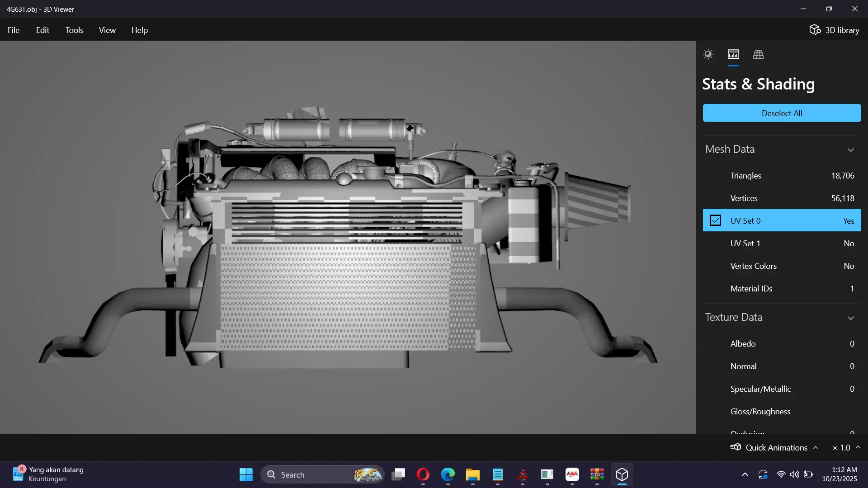Select the Stats & Shading tab icon

point(733,54)
